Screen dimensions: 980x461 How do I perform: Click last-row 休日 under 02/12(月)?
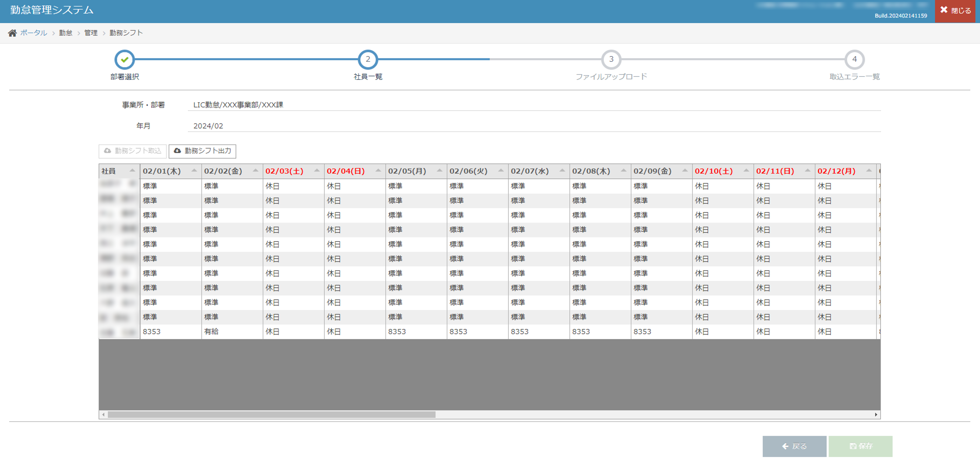[x=846, y=332]
